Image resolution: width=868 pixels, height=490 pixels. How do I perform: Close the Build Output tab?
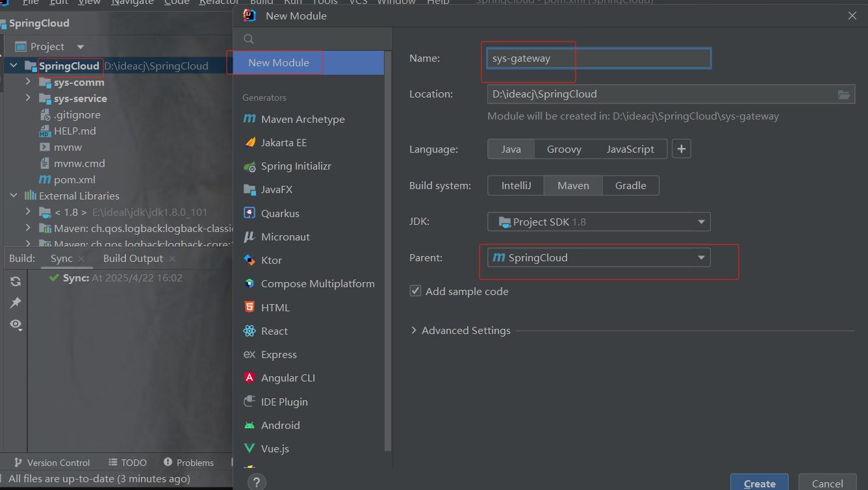point(172,259)
